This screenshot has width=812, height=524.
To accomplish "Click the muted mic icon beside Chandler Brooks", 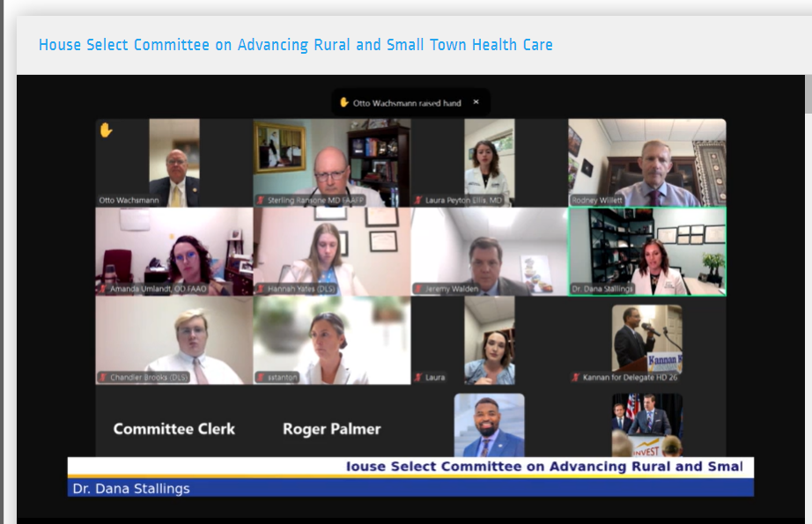I will click(x=104, y=378).
